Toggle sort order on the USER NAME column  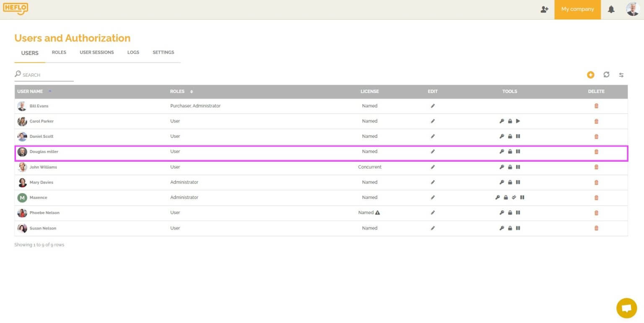pyautogui.click(x=50, y=91)
